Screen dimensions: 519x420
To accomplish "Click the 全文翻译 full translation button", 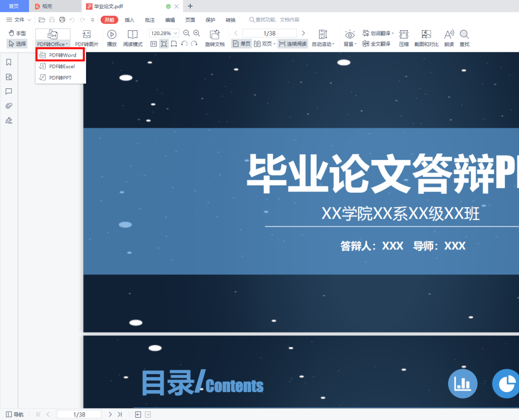I will [377, 44].
